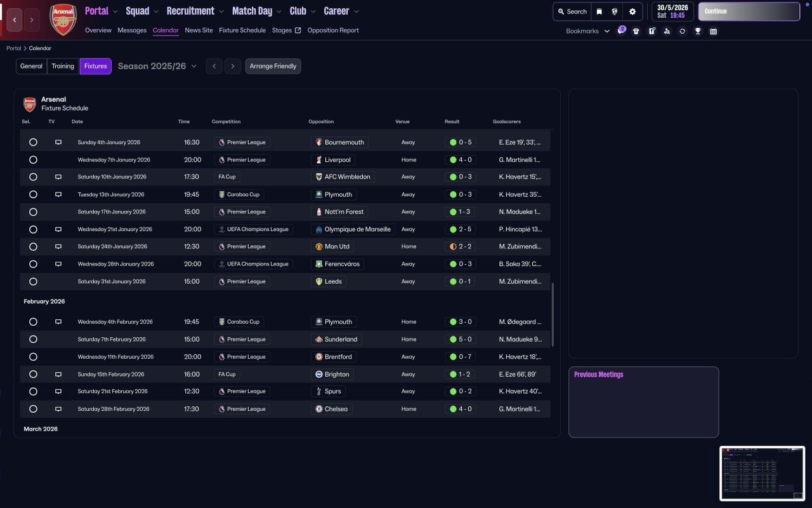The image size is (812, 508).
Task: Click the TV icon on the Spurs row
Action: (58, 391)
